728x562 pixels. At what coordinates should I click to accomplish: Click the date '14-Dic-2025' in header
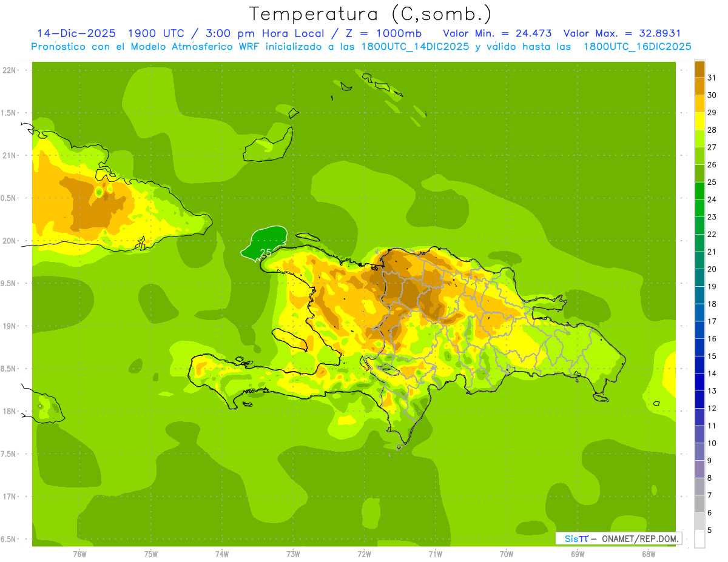(x=77, y=33)
